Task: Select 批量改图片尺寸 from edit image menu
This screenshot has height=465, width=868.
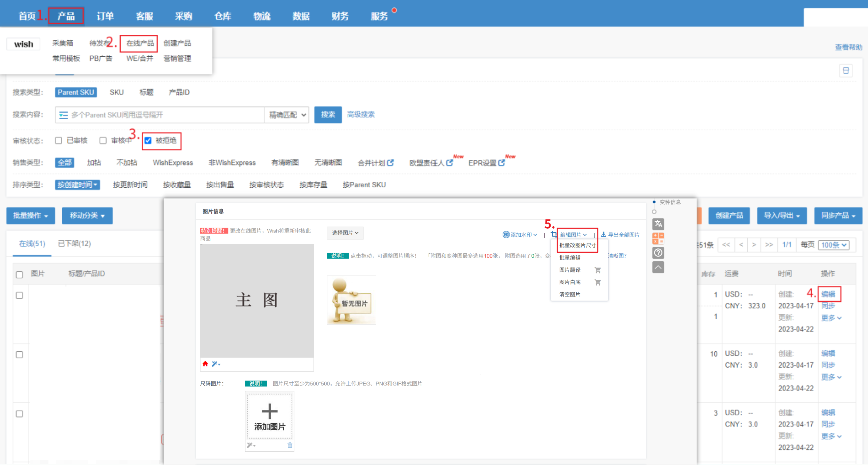Action: (577, 245)
